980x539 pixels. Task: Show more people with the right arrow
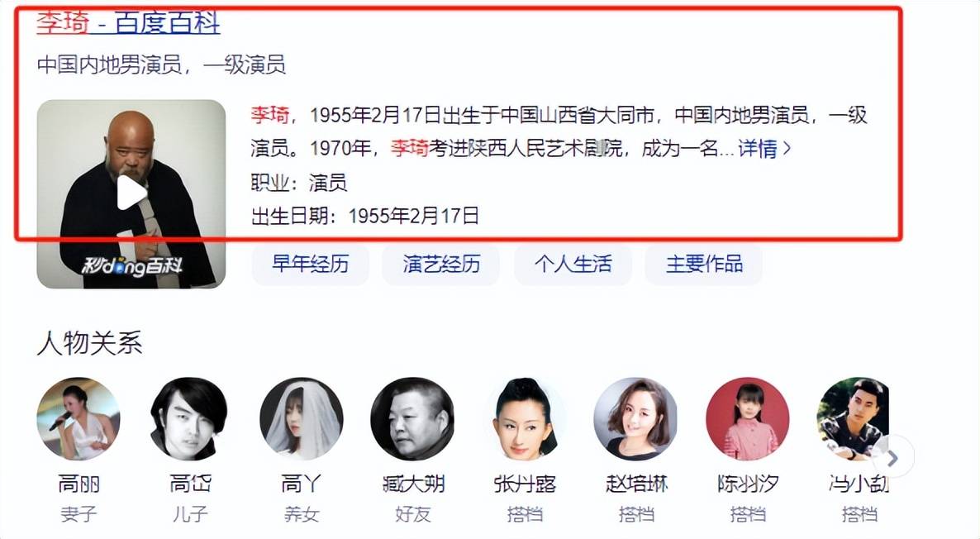[x=893, y=458]
